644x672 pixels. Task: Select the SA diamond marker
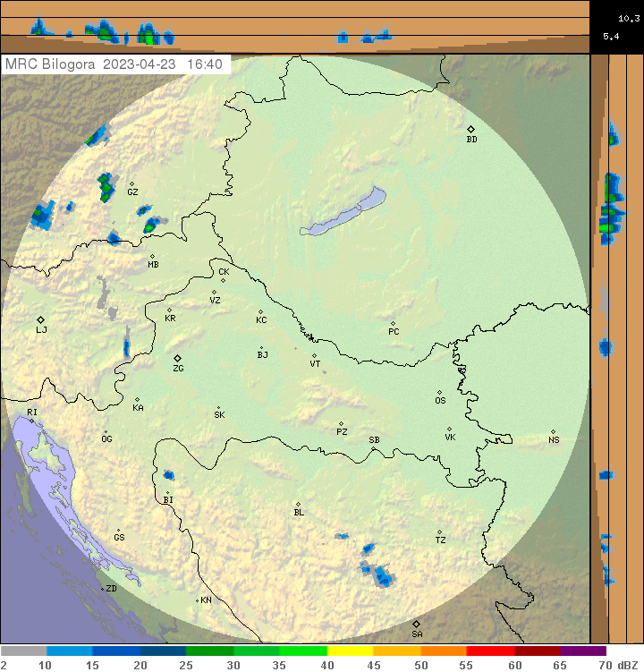pyautogui.click(x=416, y=624)
